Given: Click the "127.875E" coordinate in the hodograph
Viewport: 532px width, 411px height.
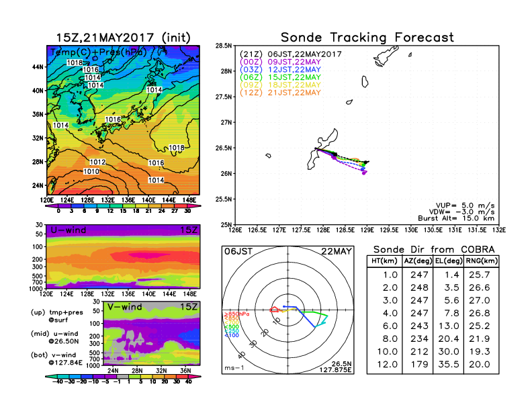Looking at the screenshot, I should (335, 369).
